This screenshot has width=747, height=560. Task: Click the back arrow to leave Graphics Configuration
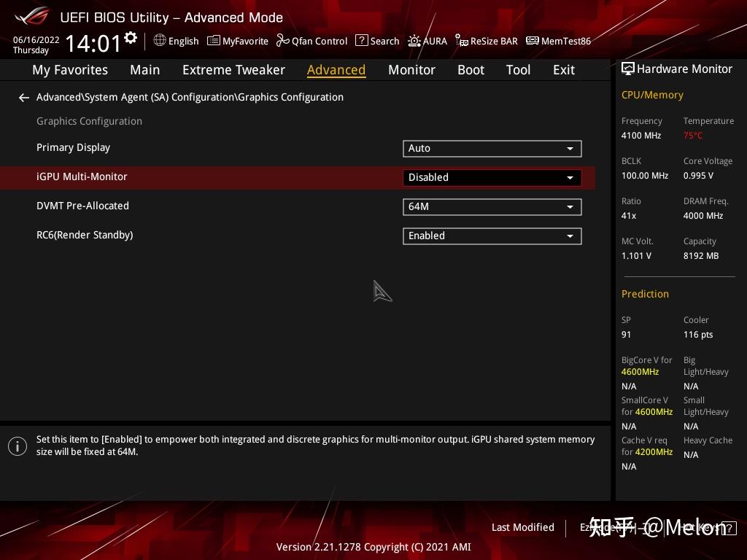[23, 97]
